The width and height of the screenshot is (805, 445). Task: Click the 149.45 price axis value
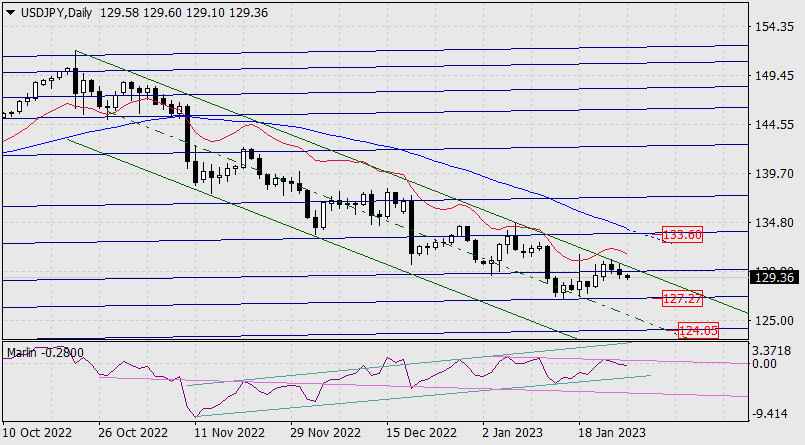point(776,76)
